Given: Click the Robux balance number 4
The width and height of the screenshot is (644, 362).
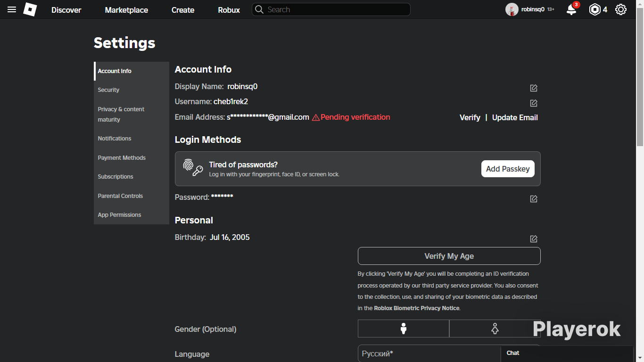Looking at the screenshot, I should (x=605, y=9).
